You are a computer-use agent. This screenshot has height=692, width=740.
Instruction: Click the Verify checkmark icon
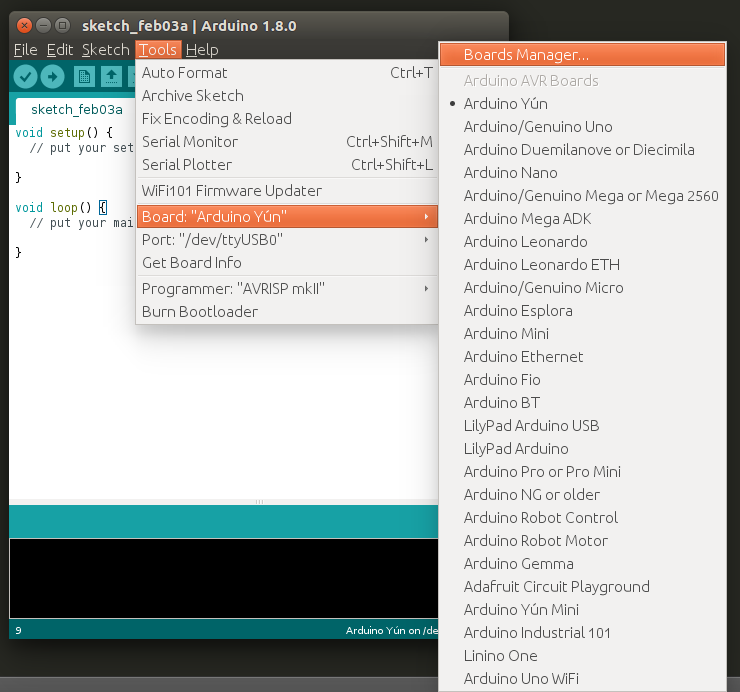click(25, 76)
